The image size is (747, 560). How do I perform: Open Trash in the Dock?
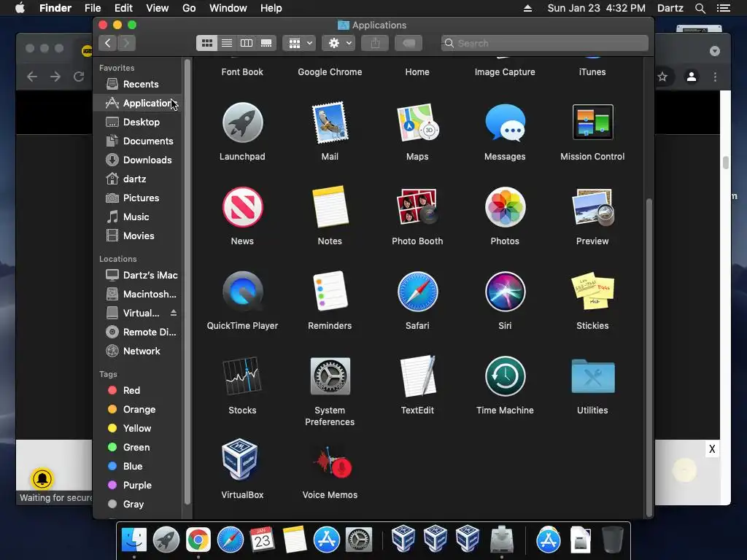[x=613, y=540]
